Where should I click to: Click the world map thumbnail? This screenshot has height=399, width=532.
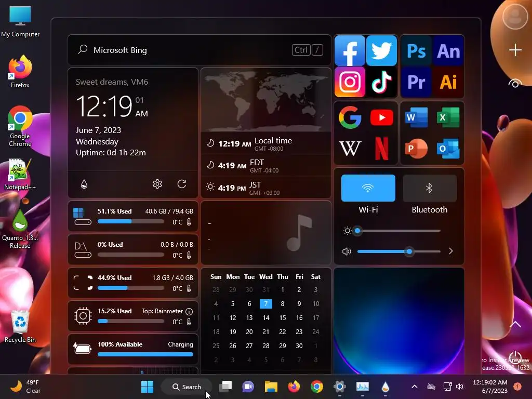tap(266, 100)
